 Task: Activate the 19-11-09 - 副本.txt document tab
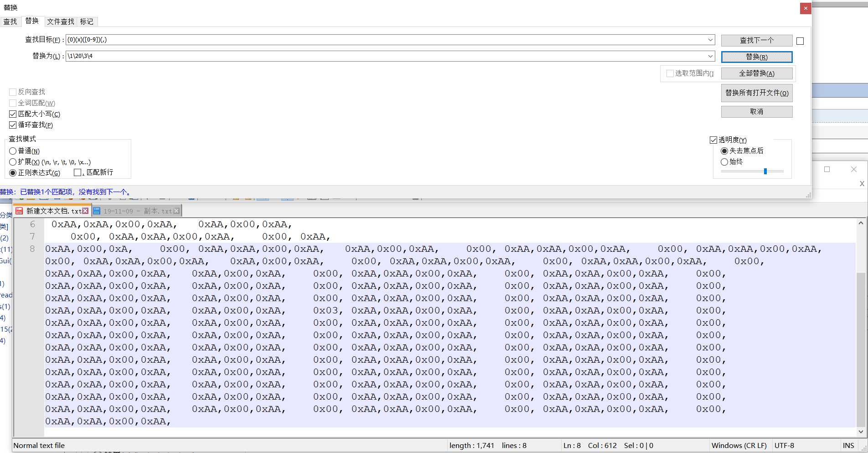[137, 211]
